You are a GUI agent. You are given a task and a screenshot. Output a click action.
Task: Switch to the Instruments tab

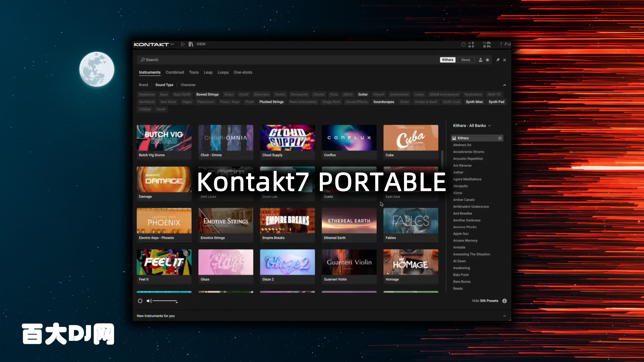[x=149, y=72]
